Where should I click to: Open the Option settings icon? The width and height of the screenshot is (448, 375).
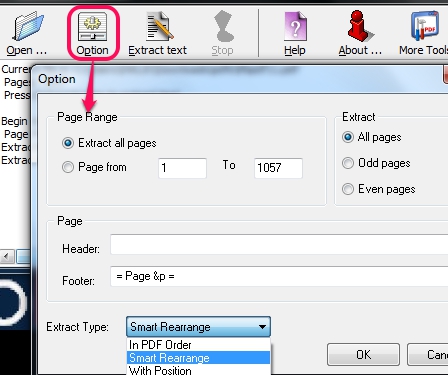click(x=92, y=27)
